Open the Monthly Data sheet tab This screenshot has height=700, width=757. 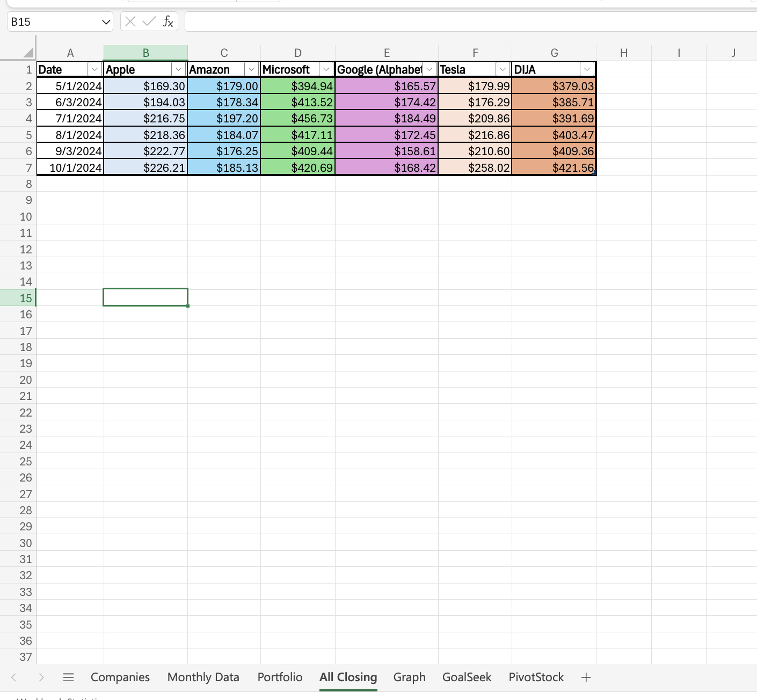203,677
